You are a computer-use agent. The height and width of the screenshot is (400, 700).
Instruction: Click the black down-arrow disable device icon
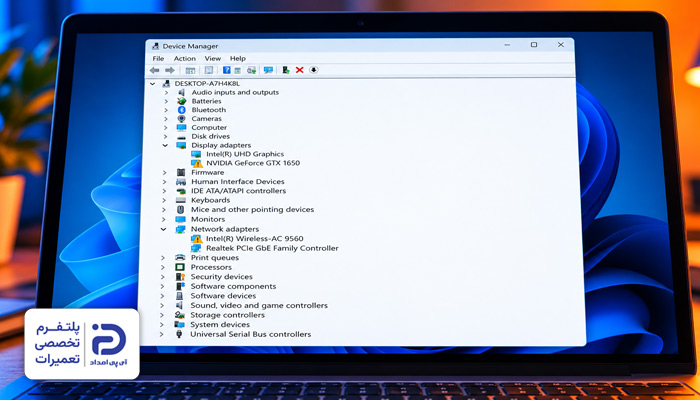coord(314,70)
